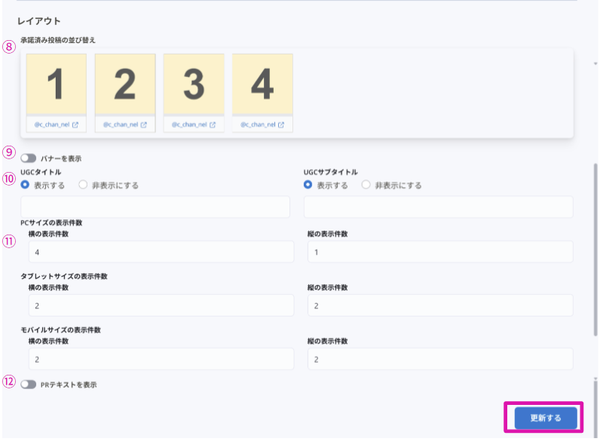Click the モバイルサイズの表示件数 label
600x441 pixels.
click(x=60, y=330)
